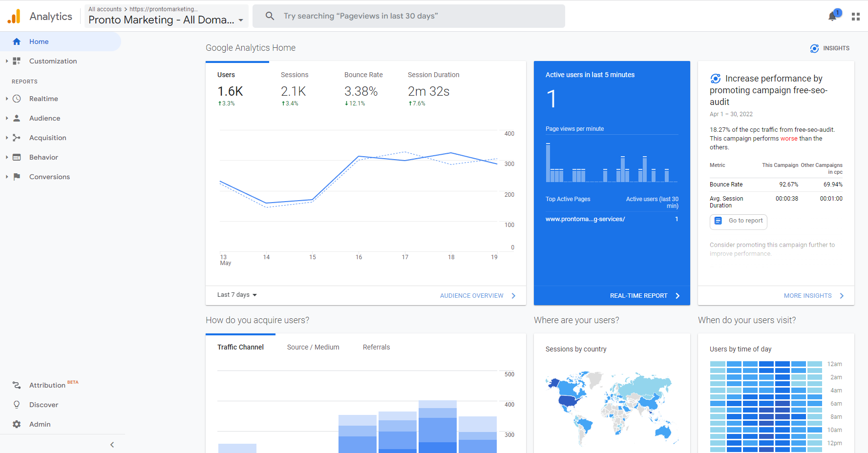Click the May 16 point on users chart
This screenshot has height=453, width=868.
[x=359, y=156]
